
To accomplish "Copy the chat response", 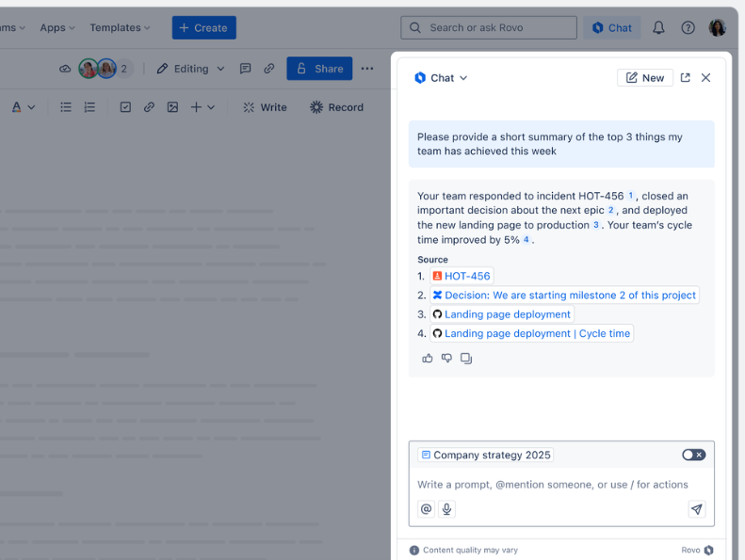I will [x=466, y=359].
